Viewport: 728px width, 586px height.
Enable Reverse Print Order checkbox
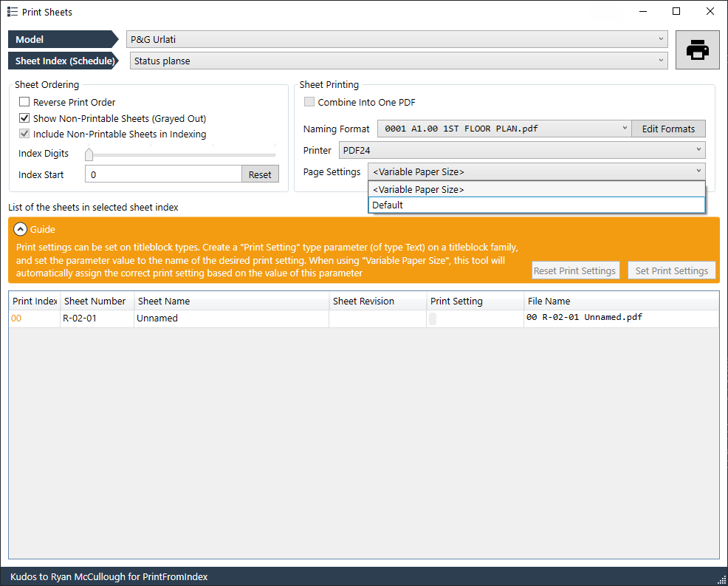point(24,102)
